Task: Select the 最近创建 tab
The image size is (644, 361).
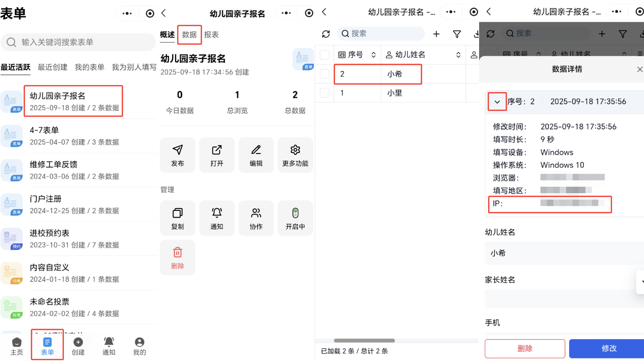Action: pos(53,67)
